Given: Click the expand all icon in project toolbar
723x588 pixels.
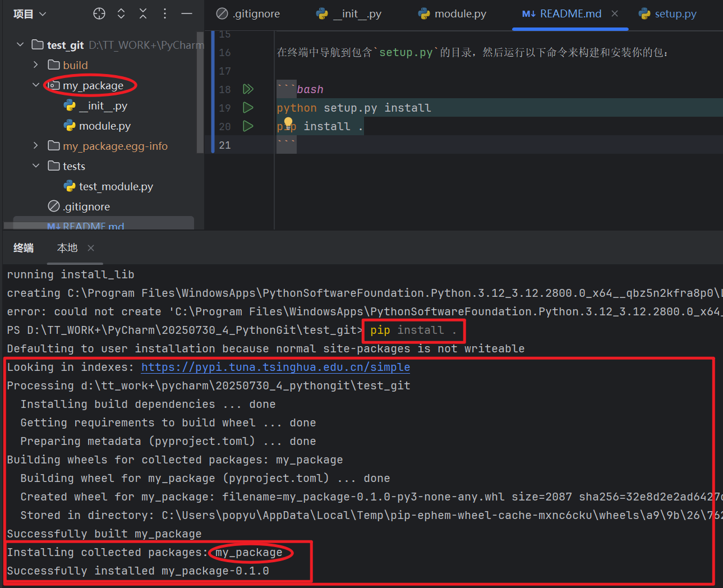Looking at the screenshot, I should pyautogui.click(x=121, y=14).
